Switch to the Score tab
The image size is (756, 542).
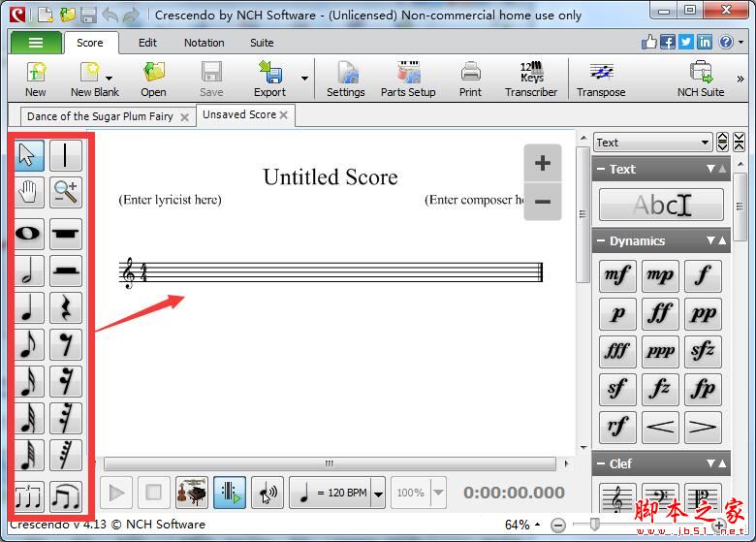(90, 43)
